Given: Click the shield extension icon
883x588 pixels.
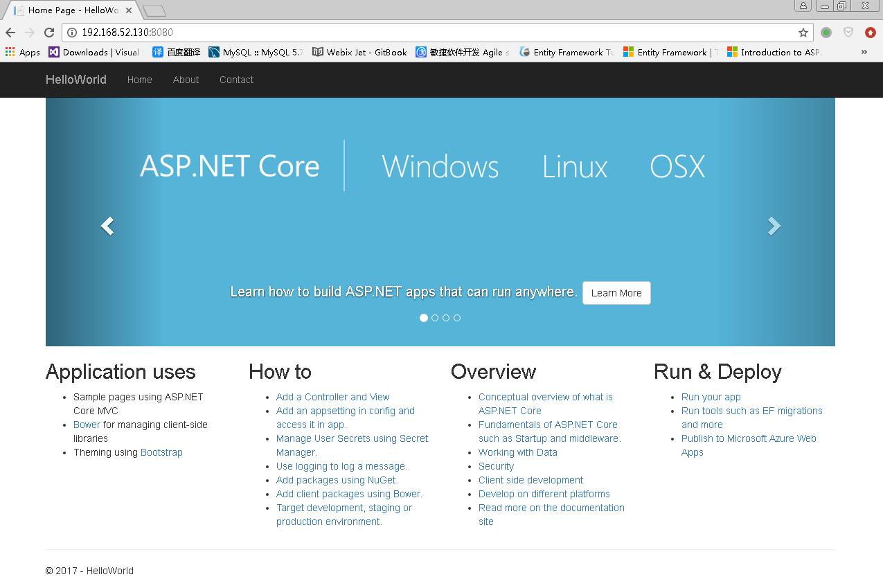Looking at the screenshot, I should (x=848, y=33).
